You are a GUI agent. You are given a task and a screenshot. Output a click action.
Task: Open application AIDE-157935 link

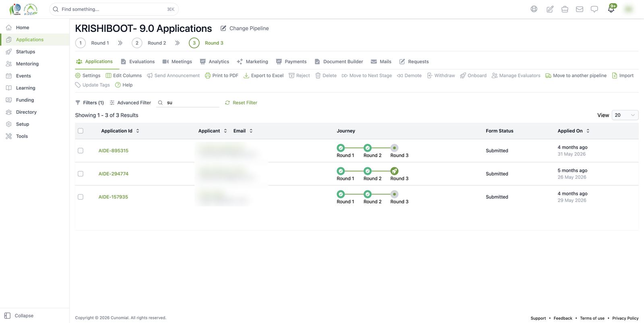(x=114, y=197)
